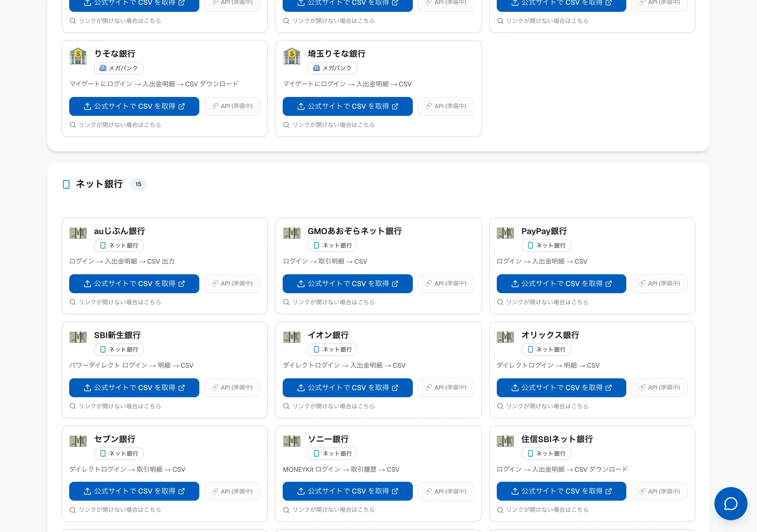This screenshot has width=757, height=532.
Task: Get CSV from official site for イオン銀行
Action: (x=347, y=388)
